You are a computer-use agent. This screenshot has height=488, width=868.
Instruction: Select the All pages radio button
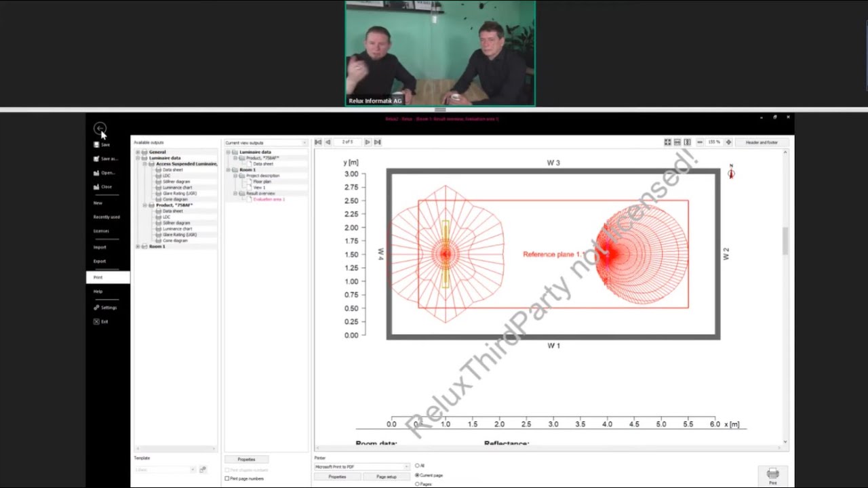(417, 466)
